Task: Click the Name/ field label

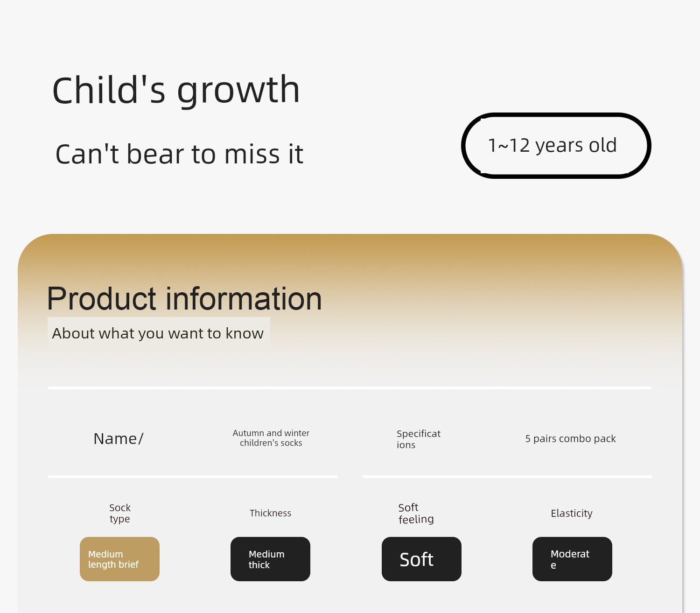Action: click(119, 439)
